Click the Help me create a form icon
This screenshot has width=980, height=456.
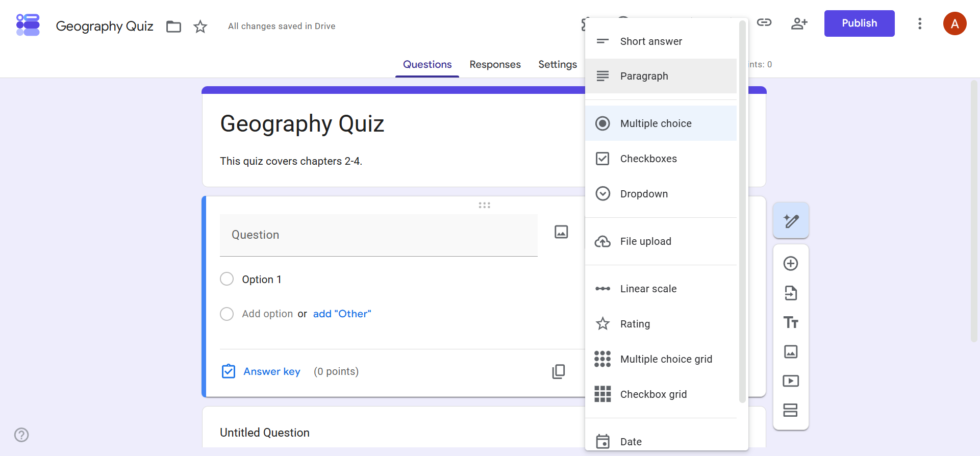tap(791, 221)
